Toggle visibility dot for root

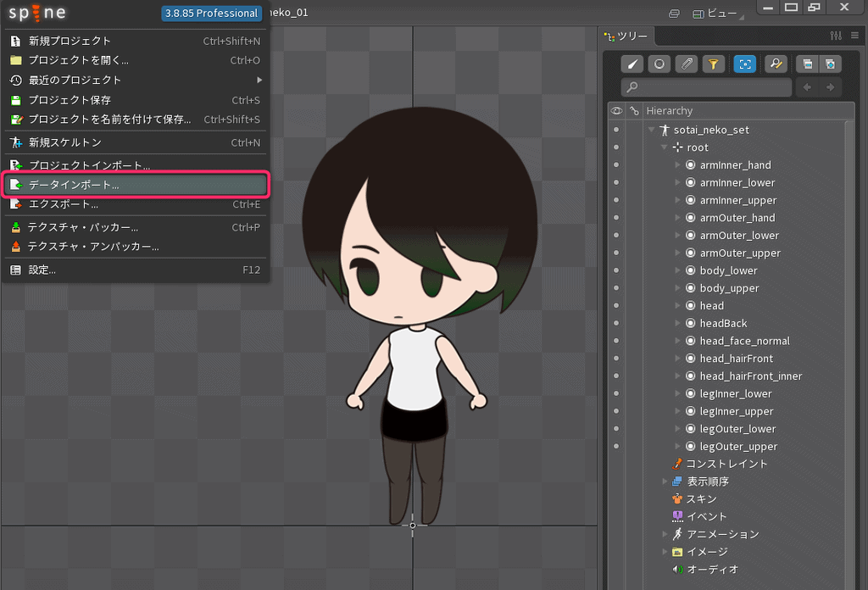click(616, 147)
